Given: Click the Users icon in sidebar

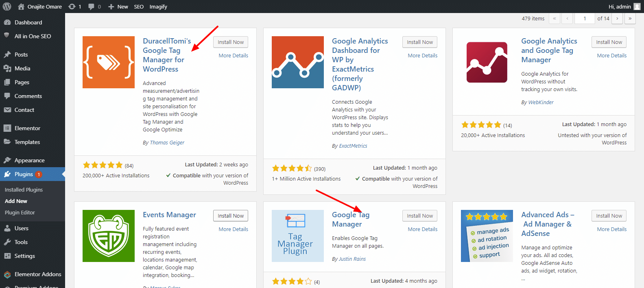Looking at the screenshot, I should tap(7, 228).
